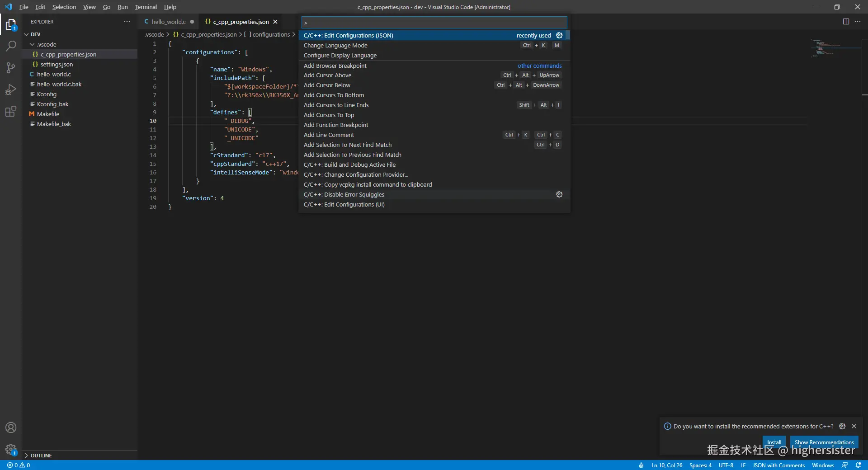Image resolution: width=868 pixels, height=470 pixels.
Task: Open the Help menu
Action: [x=170, y=7]
